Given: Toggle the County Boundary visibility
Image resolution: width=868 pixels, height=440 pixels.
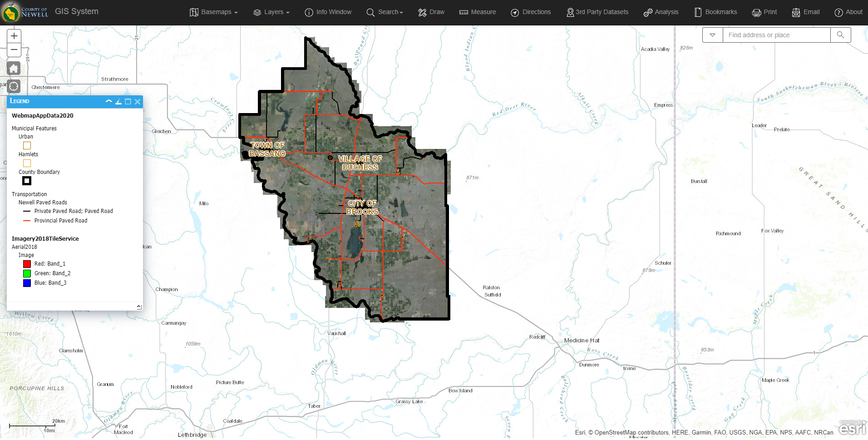Looking at the screenshot, I should [x=27, y=181].
